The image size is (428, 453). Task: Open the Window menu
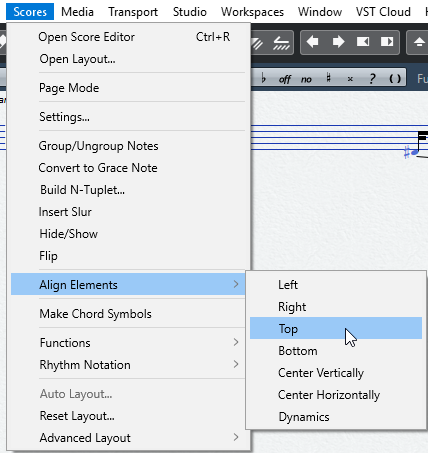point(320,12)
